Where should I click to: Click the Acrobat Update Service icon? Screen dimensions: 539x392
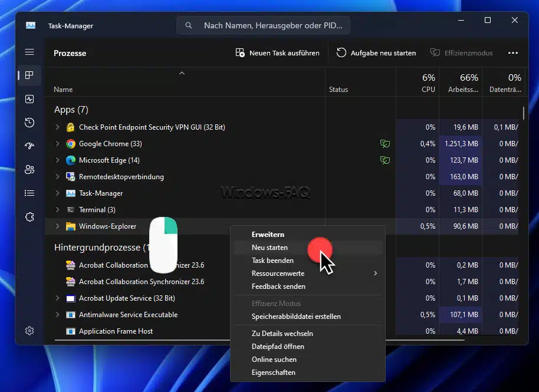pos(70,298)
